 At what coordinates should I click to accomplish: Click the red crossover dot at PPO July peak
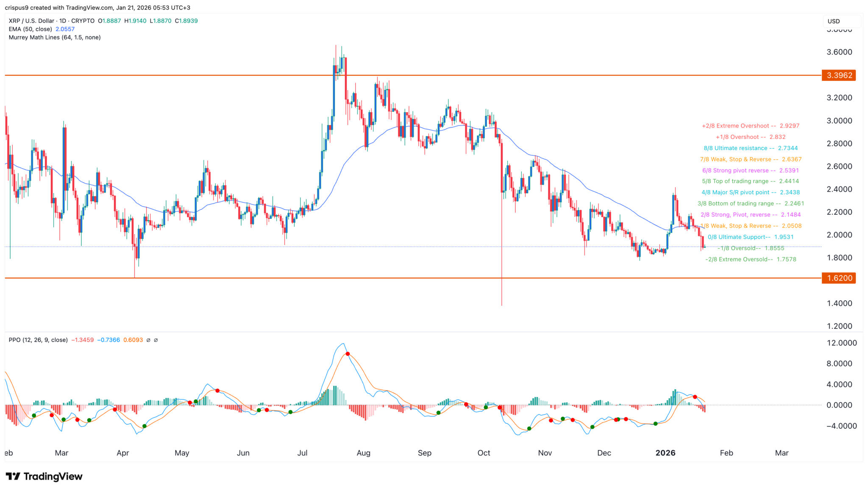pos(348,354)
